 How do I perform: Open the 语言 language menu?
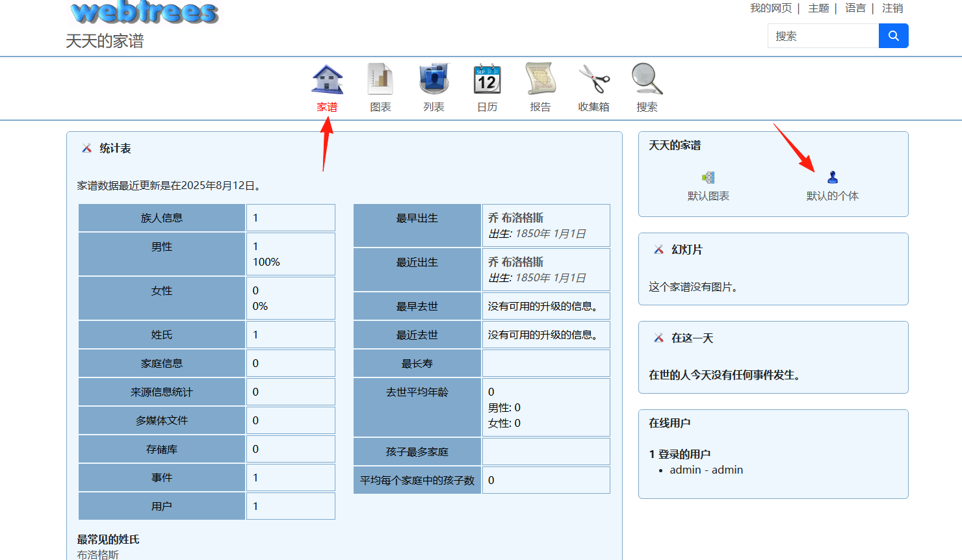(x=855, y=8)
